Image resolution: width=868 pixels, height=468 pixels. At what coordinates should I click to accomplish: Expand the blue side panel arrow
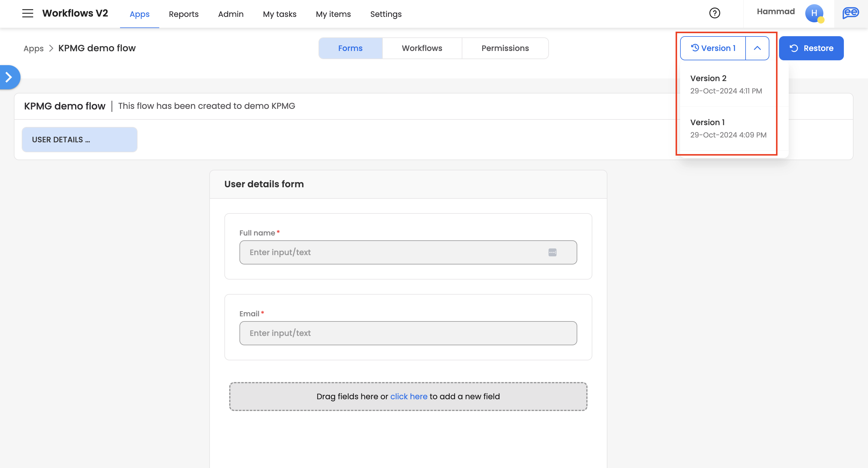[x=9, y=77]
